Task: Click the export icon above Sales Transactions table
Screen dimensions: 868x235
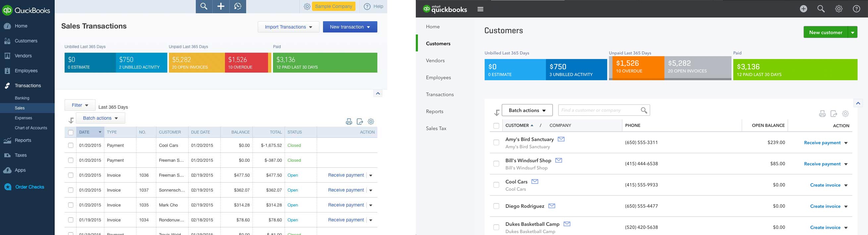Action: point(360,121)
